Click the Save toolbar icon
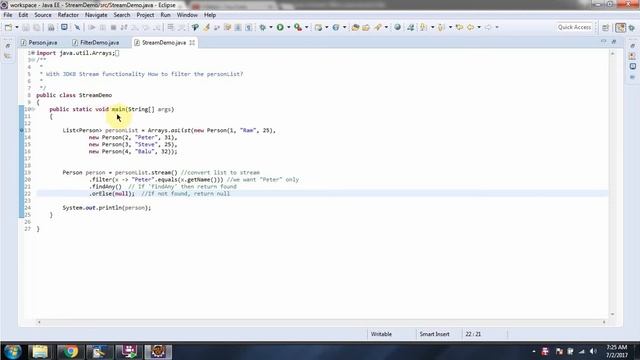Image resolution: width=640 pixels, height=360 pixels. tap(25, 27)
